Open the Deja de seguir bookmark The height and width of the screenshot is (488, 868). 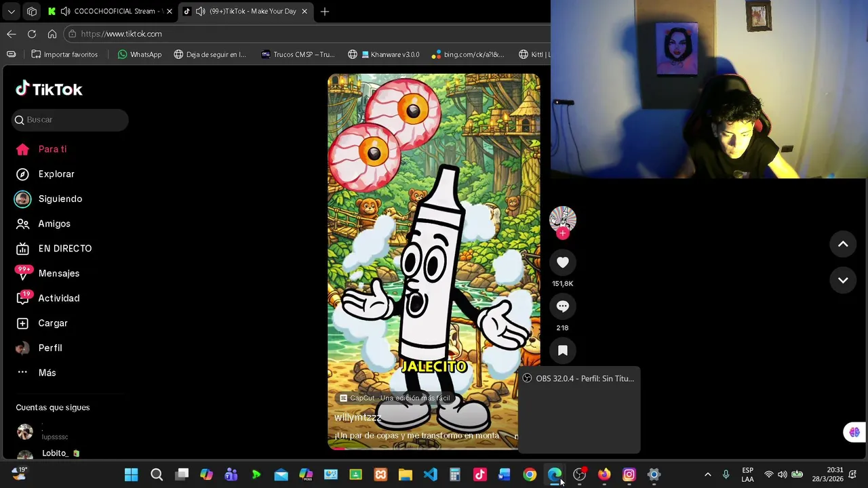pos(210,54)
